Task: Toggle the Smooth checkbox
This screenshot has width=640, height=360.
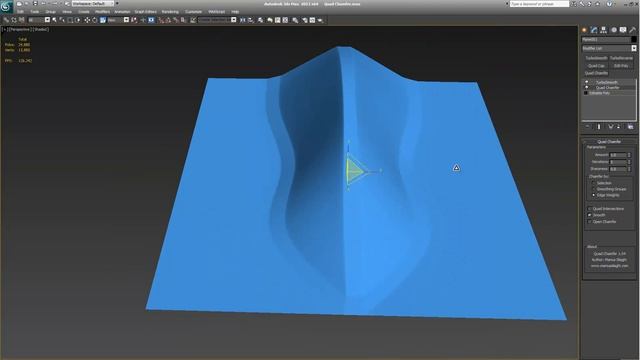Action: [589, 215]
